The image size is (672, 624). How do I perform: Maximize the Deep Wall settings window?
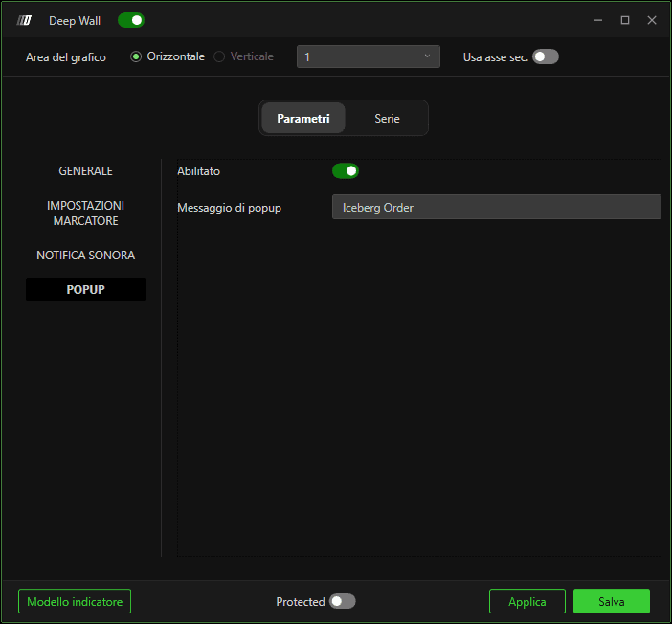(x=625, y=20)
